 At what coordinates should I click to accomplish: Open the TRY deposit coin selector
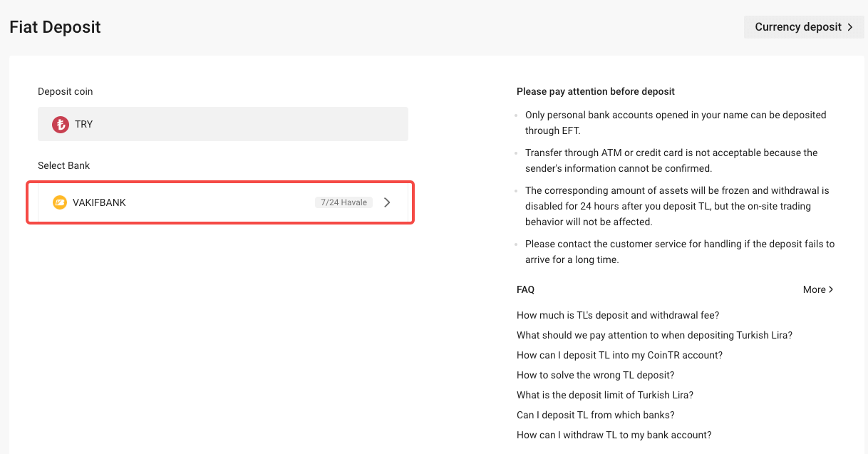[222, 124]
